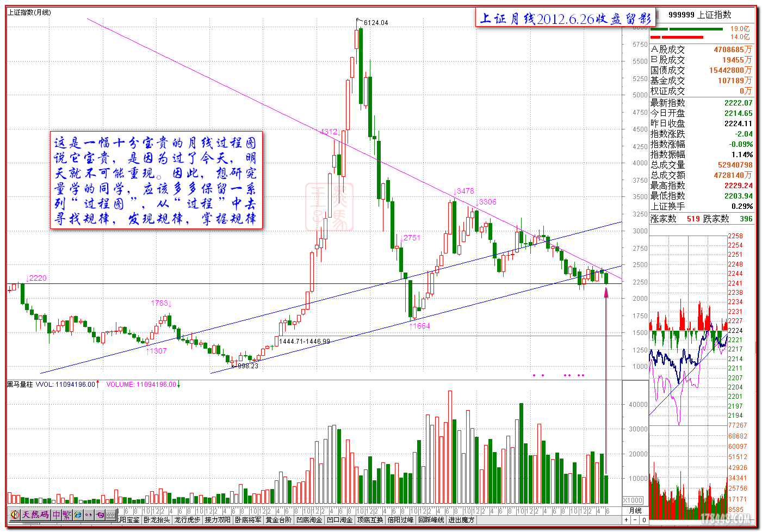
Task: Click the 998.23 low price label
Action: [248, 366]
